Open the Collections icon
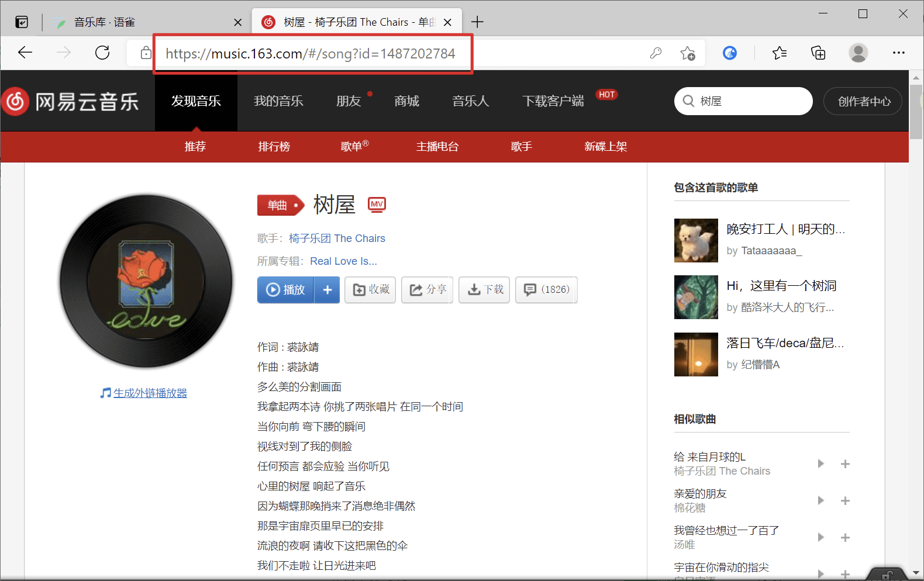 [x=818, y=53]
